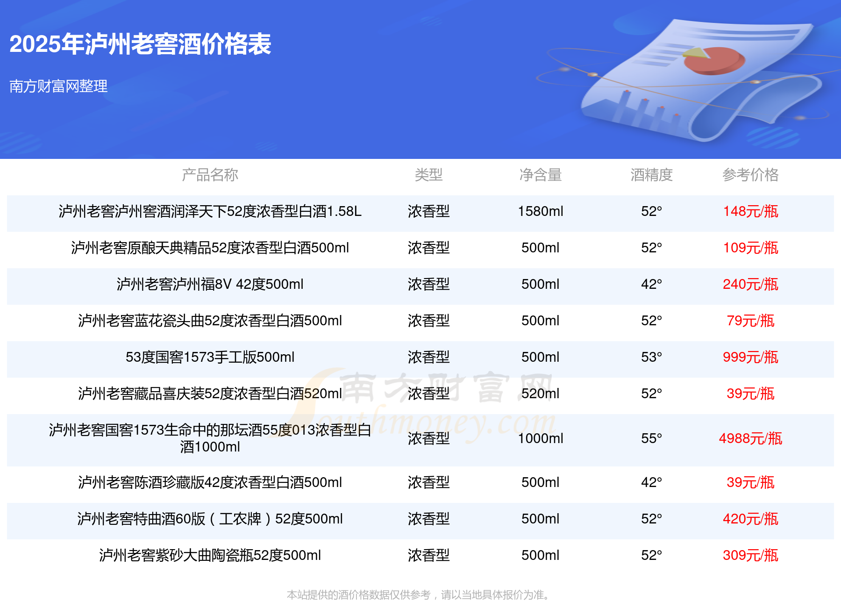Click the 南方财富网整理 subtitle text
The height and width of the screenshot is (616, 841).
click(58, 86)
